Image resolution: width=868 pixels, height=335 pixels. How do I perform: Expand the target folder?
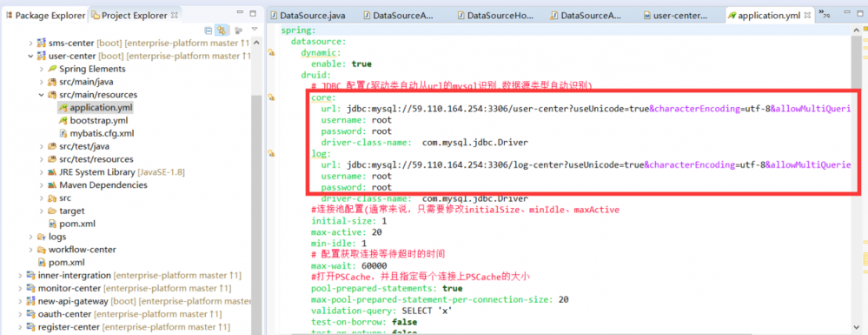point(41,211)
